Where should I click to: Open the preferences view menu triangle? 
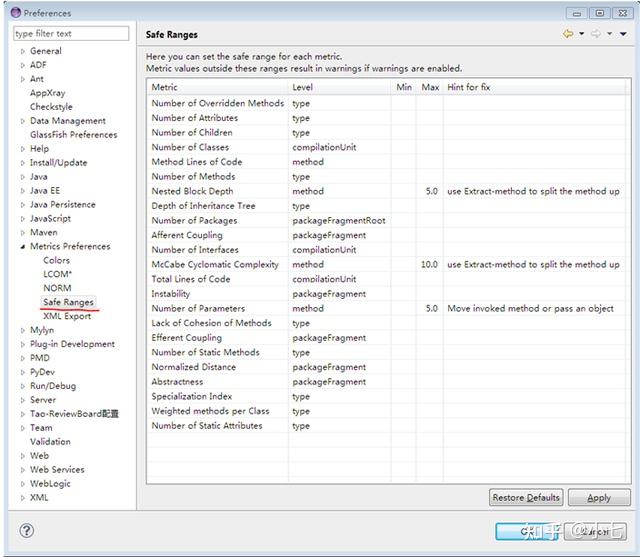623,34
